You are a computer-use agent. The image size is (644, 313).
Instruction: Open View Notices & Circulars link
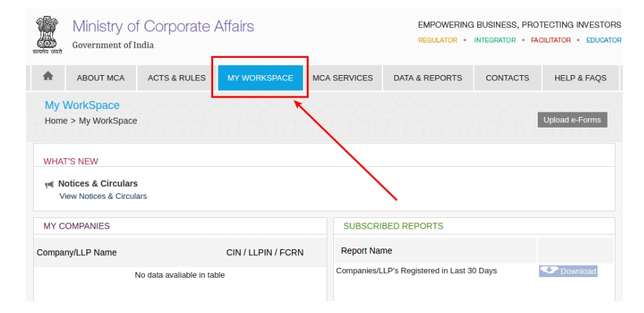click(103, 196)
